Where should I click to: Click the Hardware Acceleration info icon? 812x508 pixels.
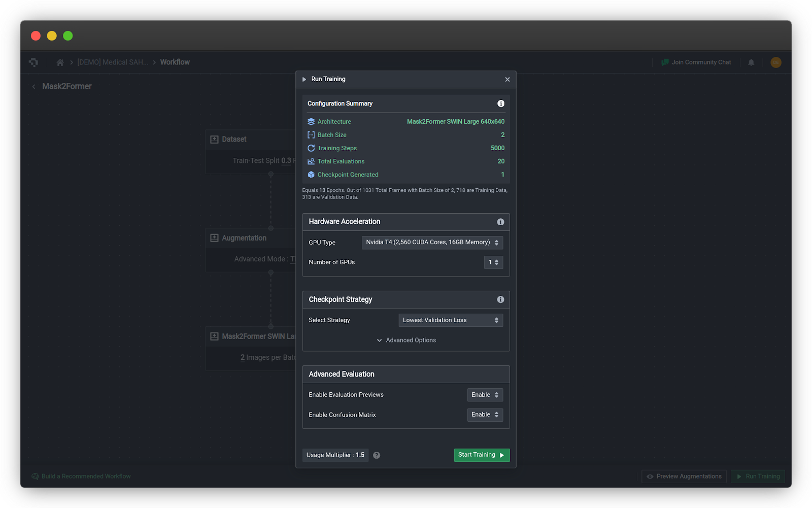[500, 222]
